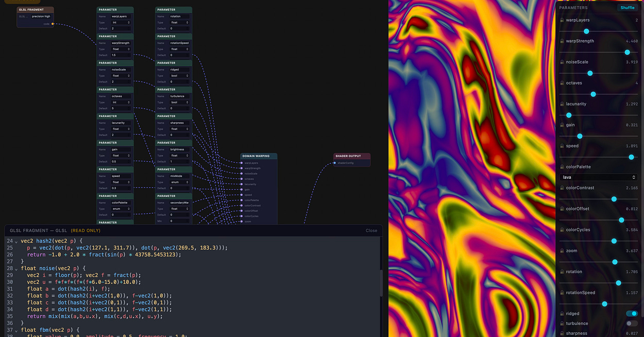
Task: Click the code output port on GLSL Fragment node
Action: click(52, 24)
